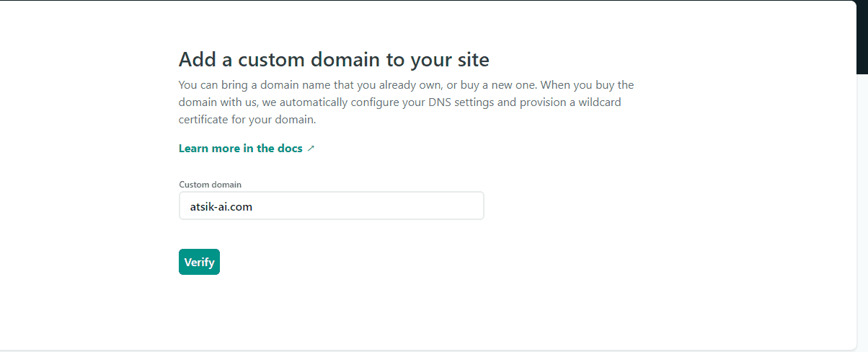Click the 'Custom domain' field label
868x352 pixels.
tap(210, 185)
